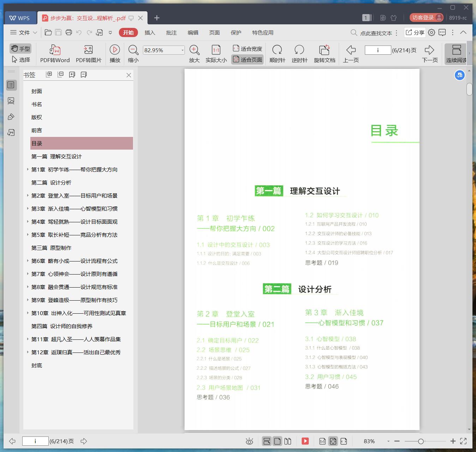Open the 前言 bookmark
This screenshot has height=452, width=476.
click(x=37, y=130)
